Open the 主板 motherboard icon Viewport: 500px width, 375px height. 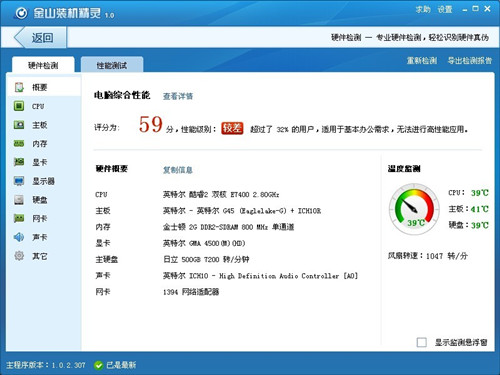pos(19,125)
